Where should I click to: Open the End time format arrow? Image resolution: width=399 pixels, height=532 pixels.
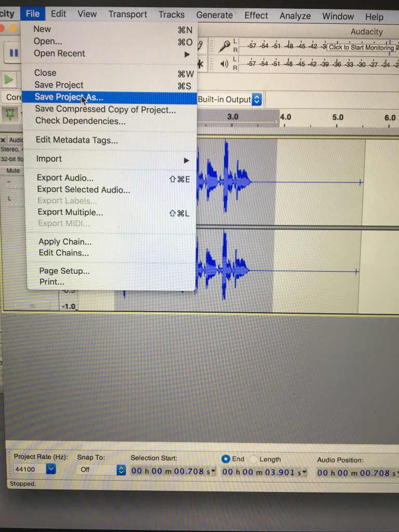coord(304,472)
